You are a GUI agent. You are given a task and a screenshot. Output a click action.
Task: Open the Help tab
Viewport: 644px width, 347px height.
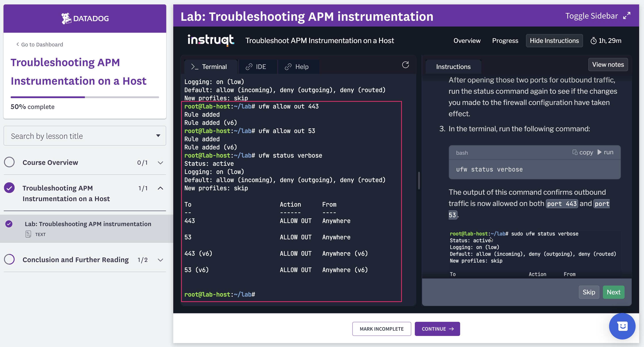299,67
